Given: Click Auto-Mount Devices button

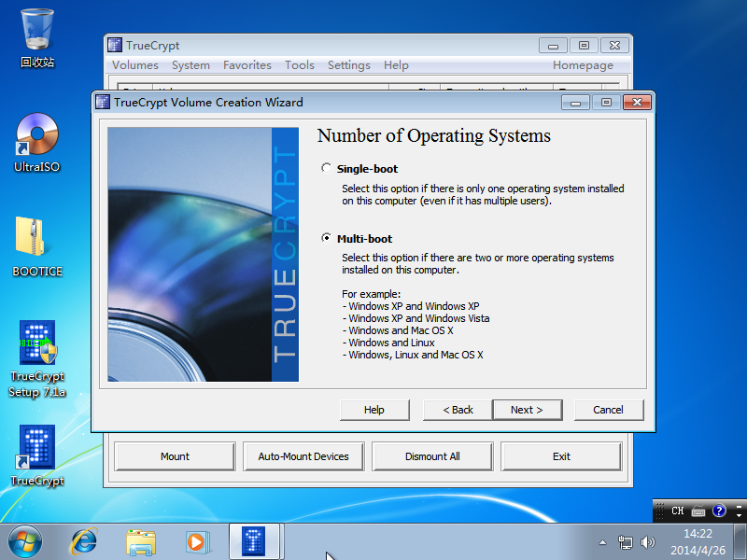Looking at the screenshot, I should [x=303, y=456].
